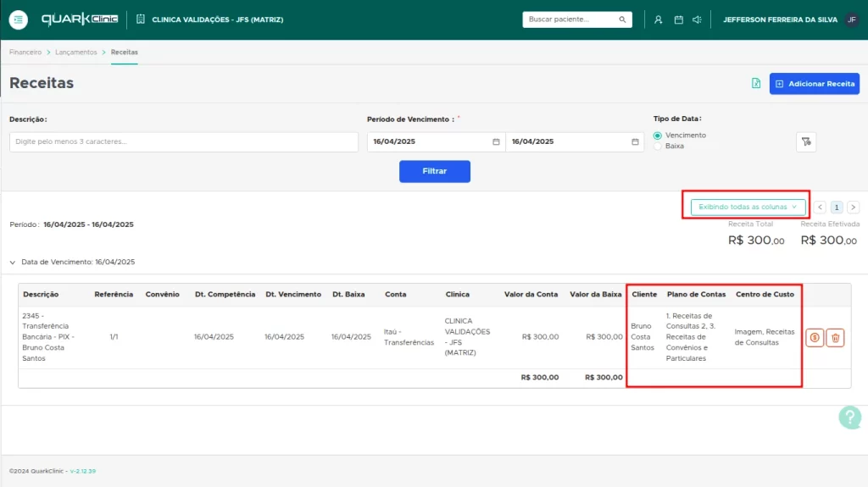This screenshot has width=868, height=487.
Task: Go to next page arrow
Action: point(853,207)
